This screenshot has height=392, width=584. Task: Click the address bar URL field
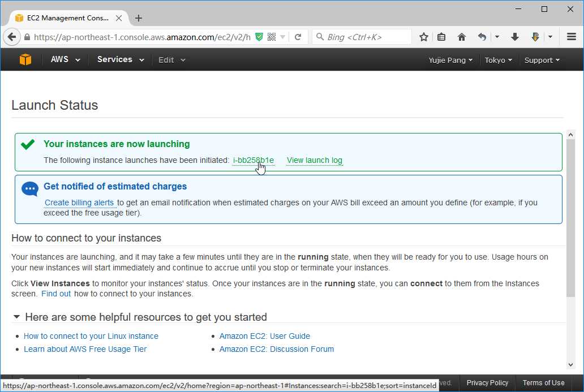pos(142,37)
